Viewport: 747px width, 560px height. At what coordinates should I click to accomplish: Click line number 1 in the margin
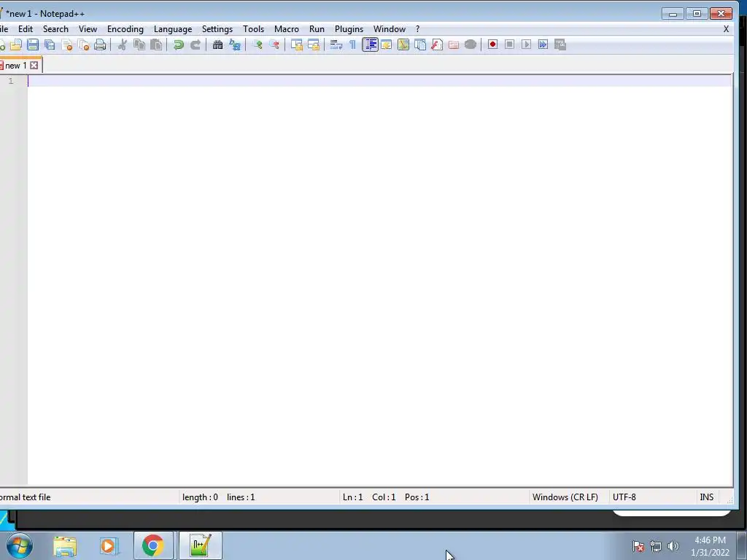tap(10, 81)
